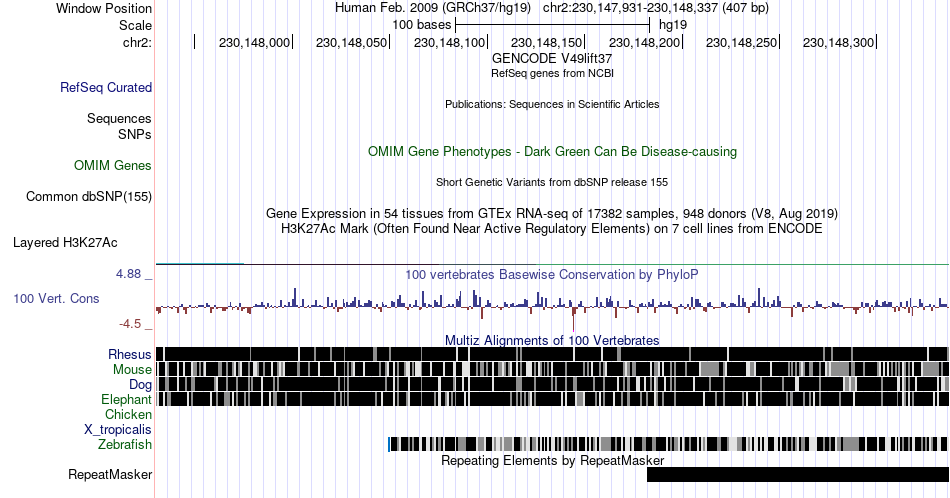Click the Scale label
This screenshot has width=950, height=498.
(x=135, y=25)
